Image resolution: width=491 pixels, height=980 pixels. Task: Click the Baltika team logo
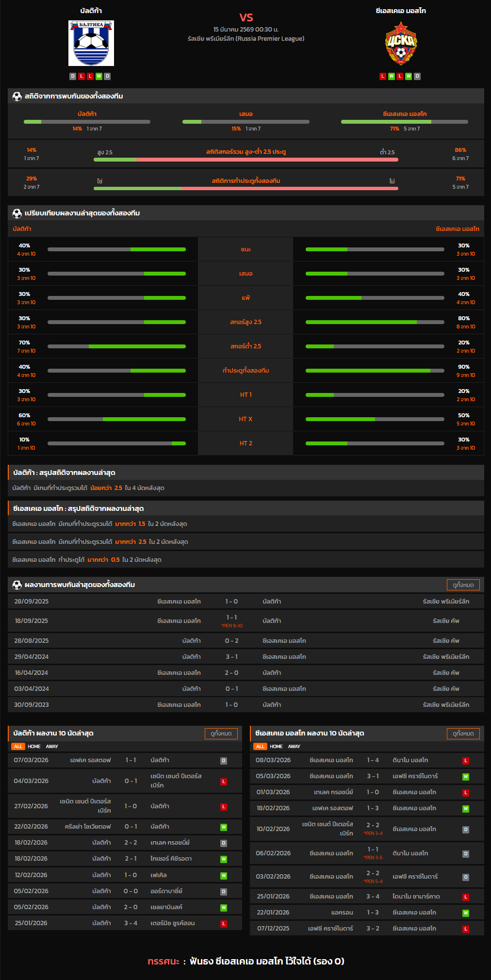click(x=91, y=43)
